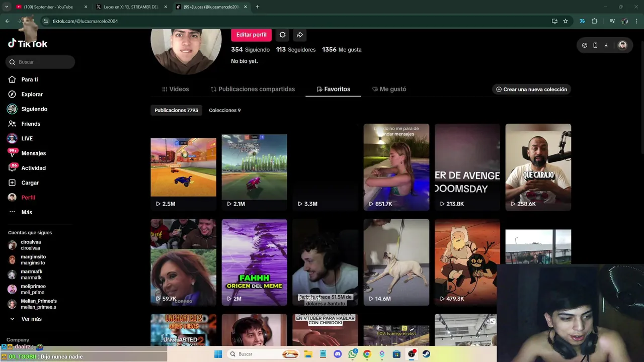The image size is (644, 362).
Task: Click the share profile arrow icon
Action: coord(299,35)
